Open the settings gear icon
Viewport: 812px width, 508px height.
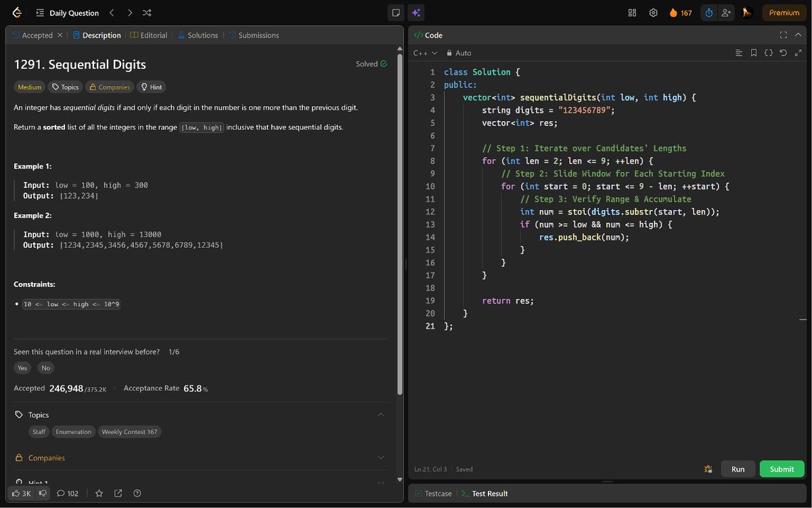pyautogui.click(x=653, y=13)
